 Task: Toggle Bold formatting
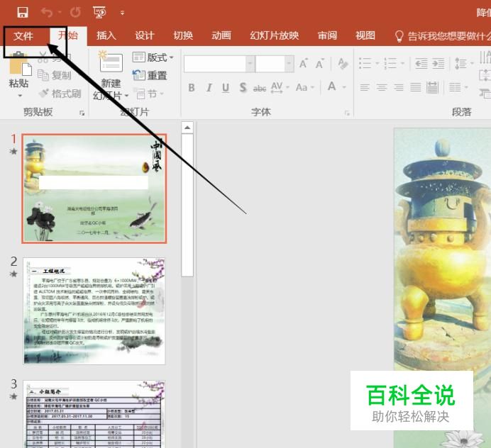192,88
